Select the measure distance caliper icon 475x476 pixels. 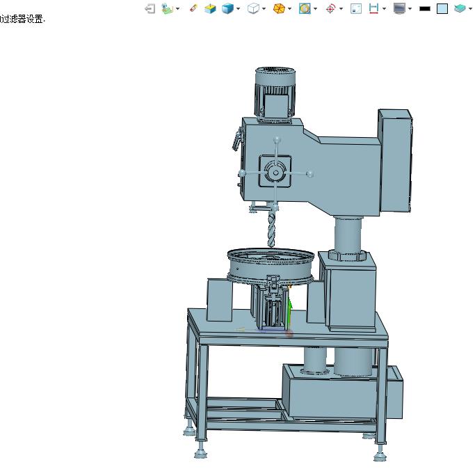[x=373, y=8]
